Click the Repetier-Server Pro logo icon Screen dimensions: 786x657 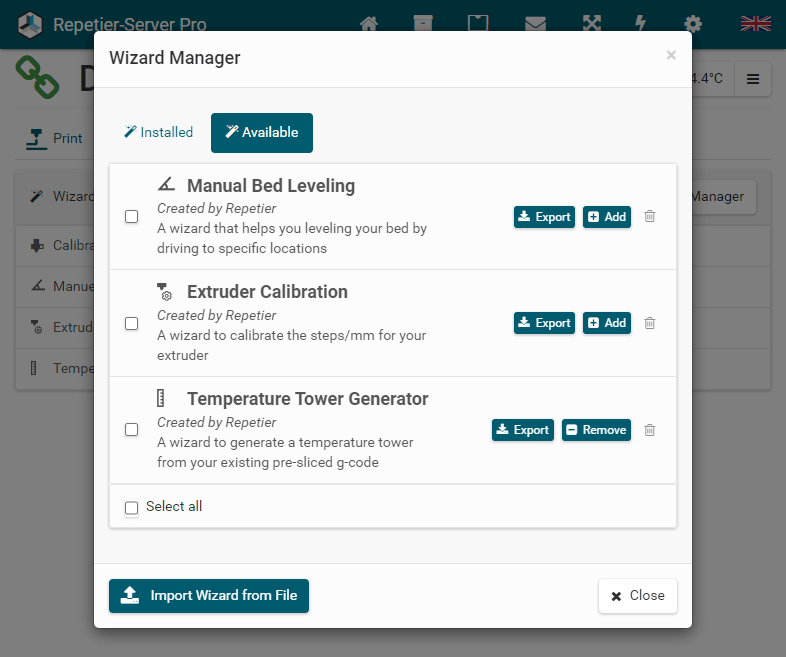(30, 24)
